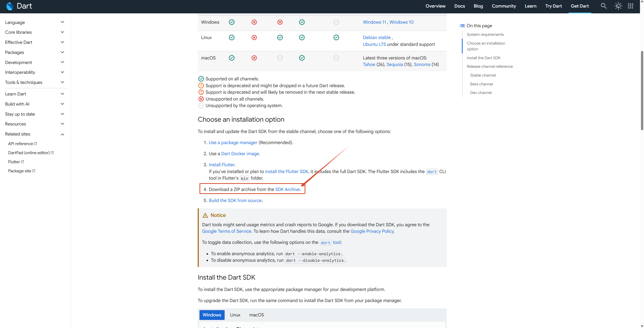Open the Try Dart menu item
Viewport: 644px width, 328px height.
[553, 6]
